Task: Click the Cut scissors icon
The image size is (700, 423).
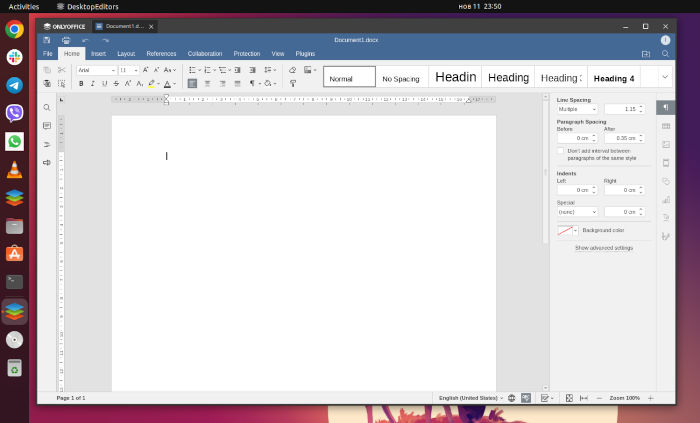Action: pos(62,70)
